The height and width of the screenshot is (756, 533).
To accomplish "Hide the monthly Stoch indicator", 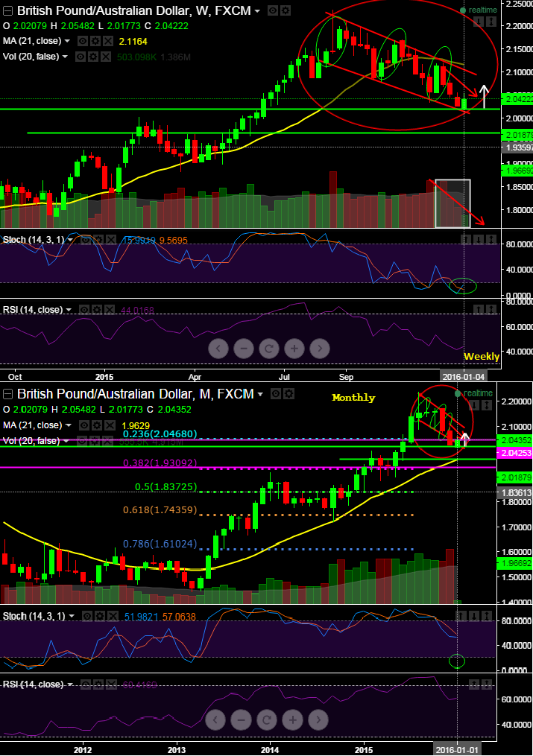I will (86, 616).
